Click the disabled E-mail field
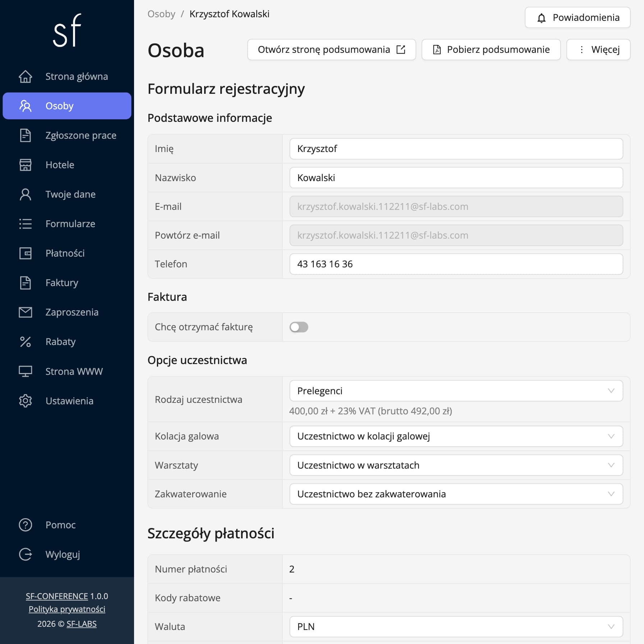This screenshot has height=644, width=644. pos(456,206)
